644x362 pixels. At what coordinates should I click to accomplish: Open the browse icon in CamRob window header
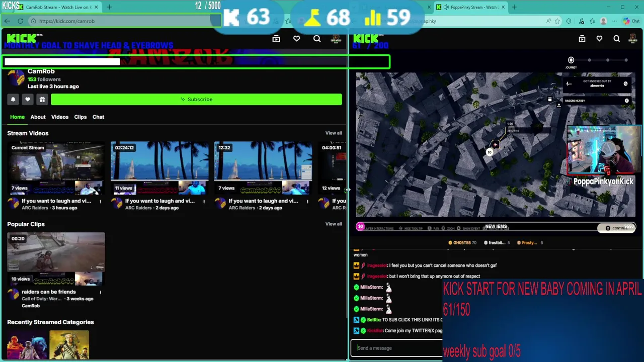coord(276,39)
